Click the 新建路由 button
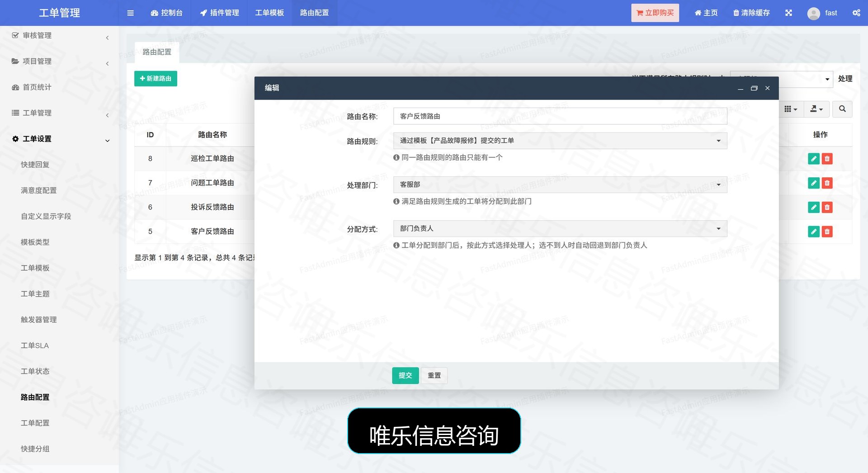Screen dimensions: 868x473 [156, 78]
